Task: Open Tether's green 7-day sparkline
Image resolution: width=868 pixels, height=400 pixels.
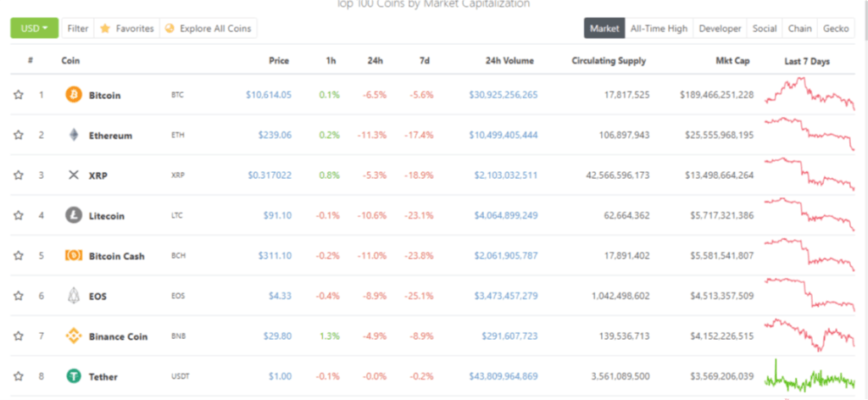Action: tap(810, 376)
